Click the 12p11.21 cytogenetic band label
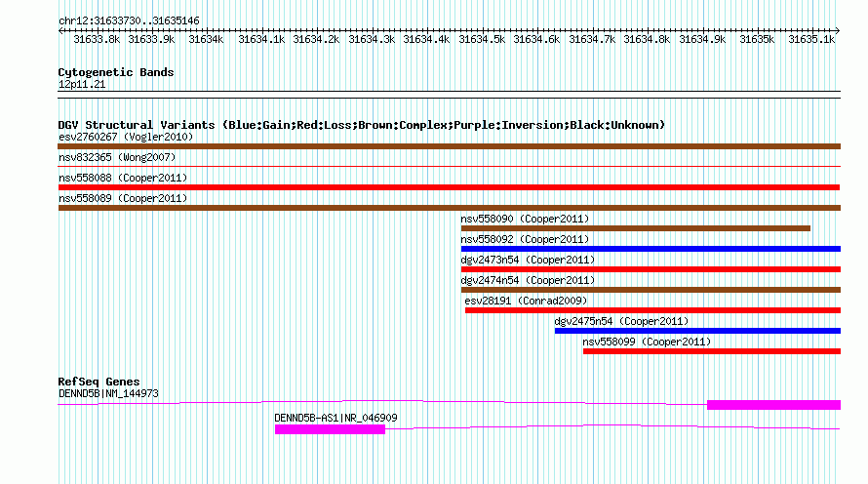This screenshot has width=868, height=484. [82, 84]
